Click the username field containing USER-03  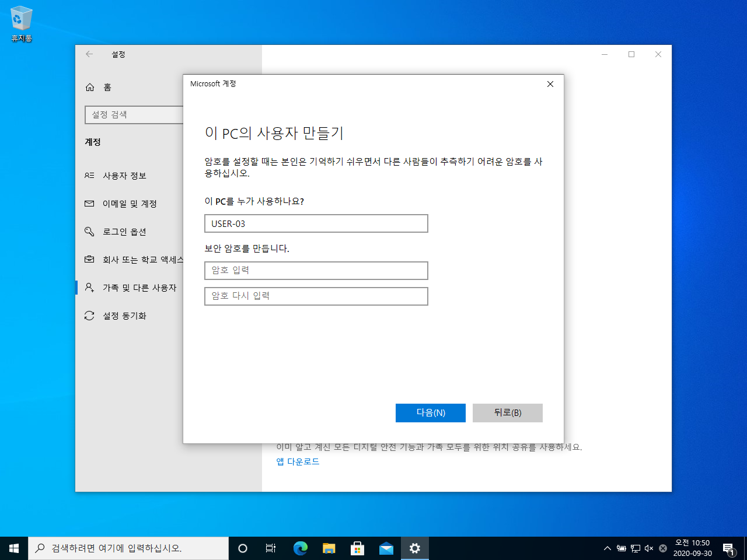tap(316, 223)
